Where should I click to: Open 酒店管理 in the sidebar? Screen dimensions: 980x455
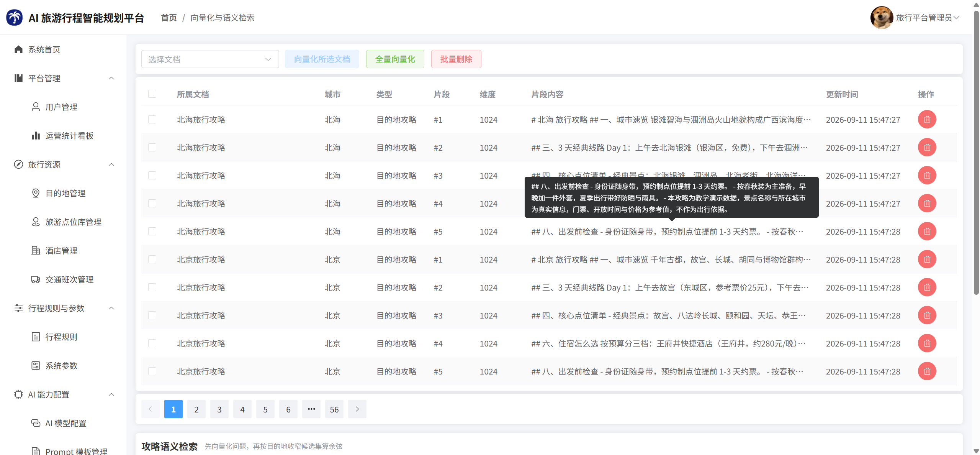pos(63,251)
